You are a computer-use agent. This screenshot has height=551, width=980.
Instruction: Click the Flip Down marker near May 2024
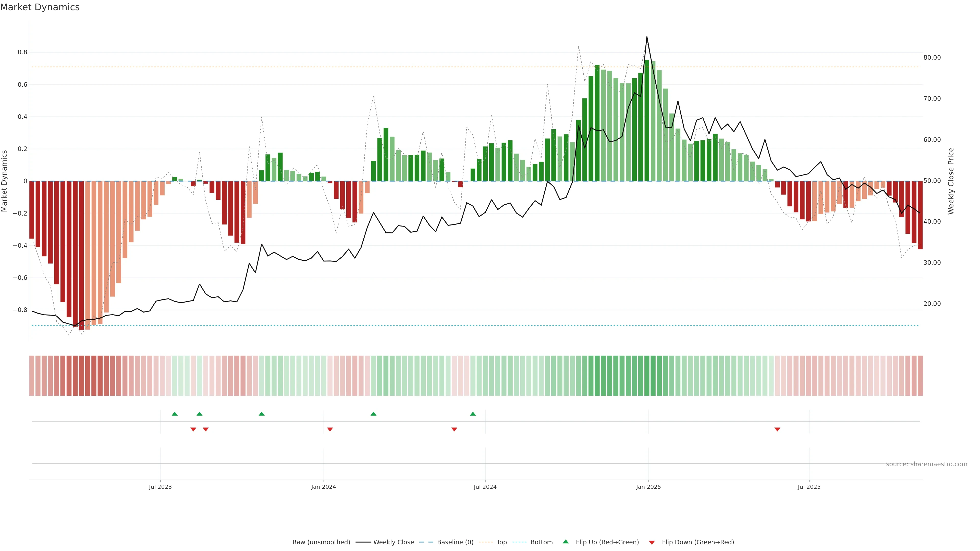pos(454,429)
